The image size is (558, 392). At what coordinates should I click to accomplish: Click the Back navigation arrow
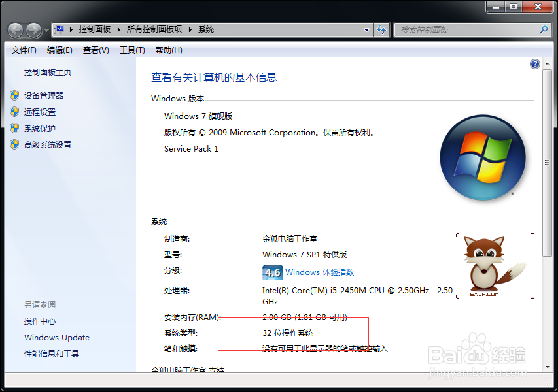(x=15, y=30)
